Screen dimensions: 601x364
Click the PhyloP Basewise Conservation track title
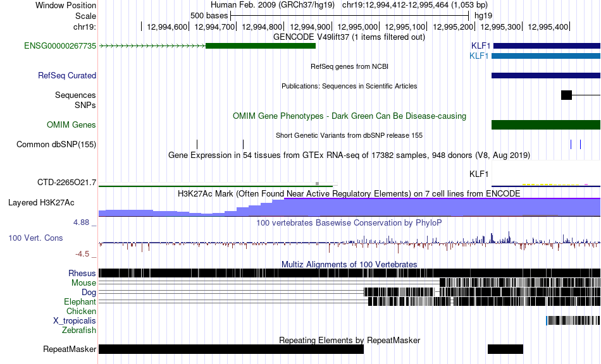pos(349,223)
